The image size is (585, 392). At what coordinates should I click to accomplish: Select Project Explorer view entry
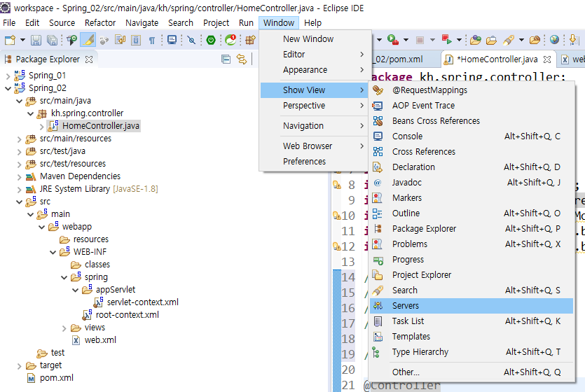pyautogui.click(x=472, y=275)
